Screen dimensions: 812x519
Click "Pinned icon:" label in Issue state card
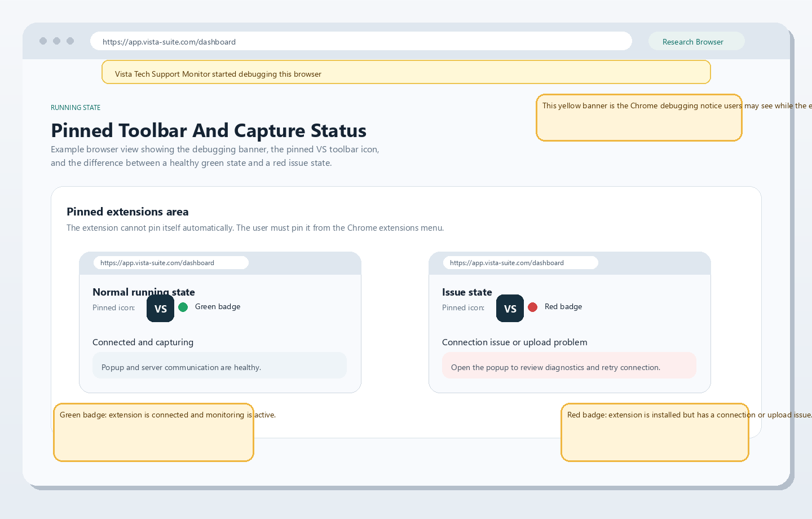tap(464, 308)
